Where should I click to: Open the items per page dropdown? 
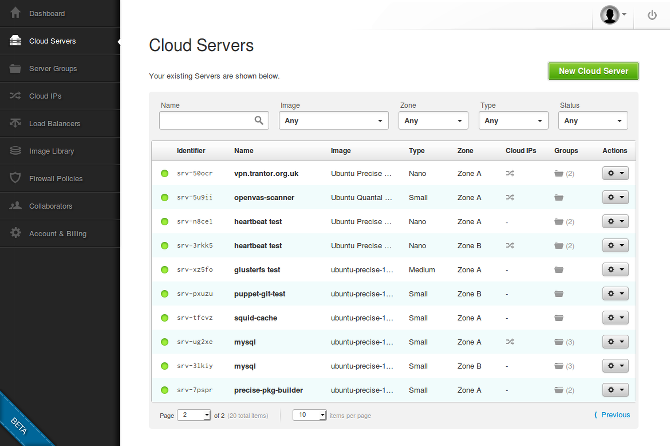[x=309, y=415]
